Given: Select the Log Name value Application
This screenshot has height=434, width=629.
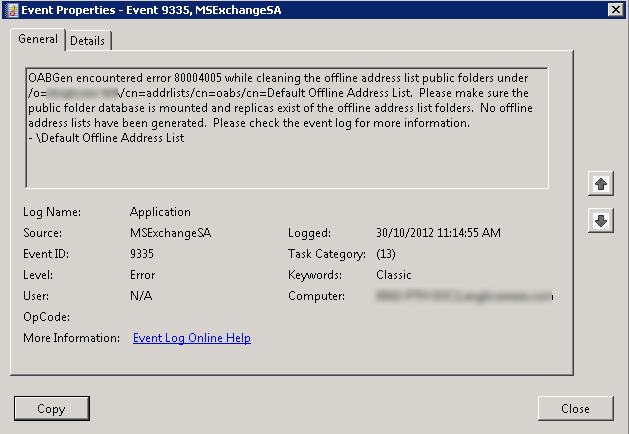Looking at the screenshot, I should tap(160, 212).
